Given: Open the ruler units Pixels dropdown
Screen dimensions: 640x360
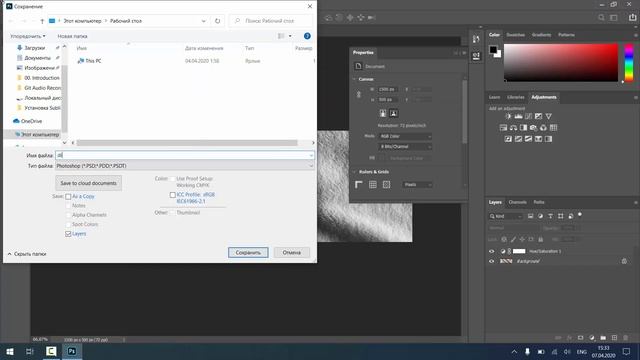Looking at the screenshot, I should click(x=417, y=185).
